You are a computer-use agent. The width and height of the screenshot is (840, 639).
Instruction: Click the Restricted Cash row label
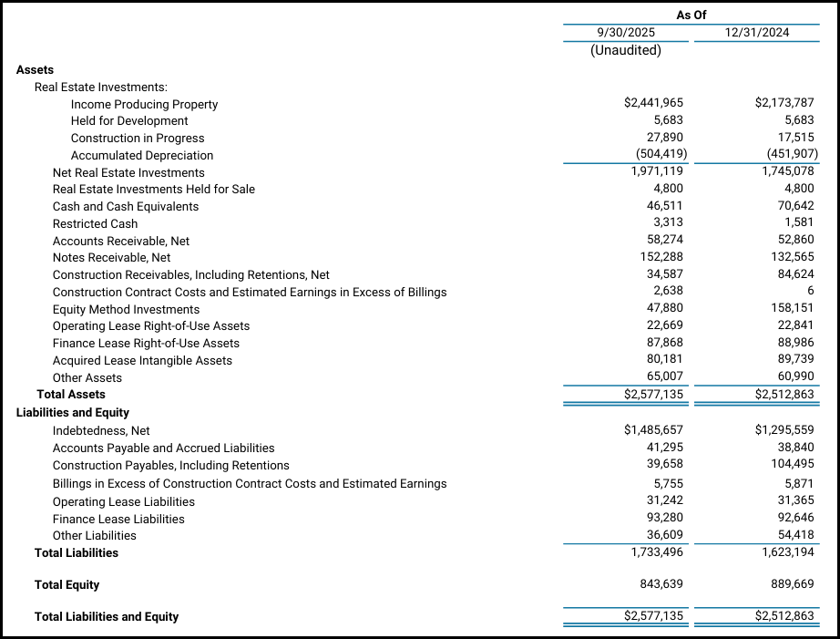click(95, 223)
